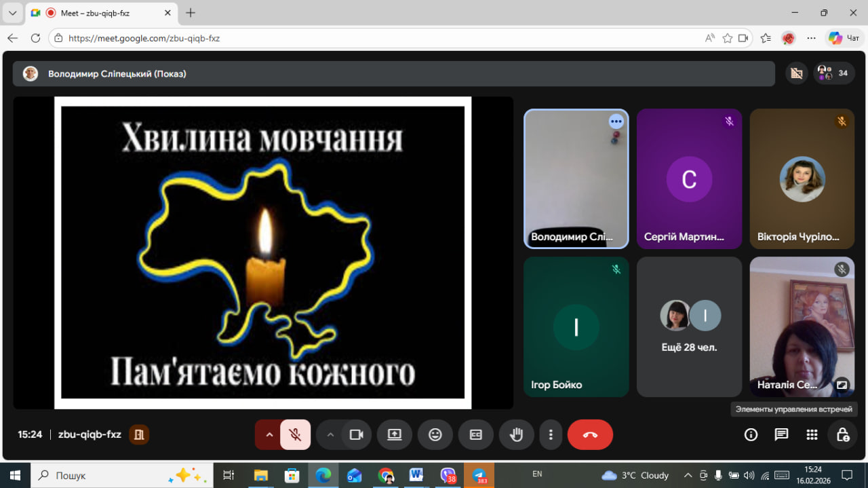Raise hand in the meeting
Viewport: 868px width, 488px height.
tap(516, 435)
